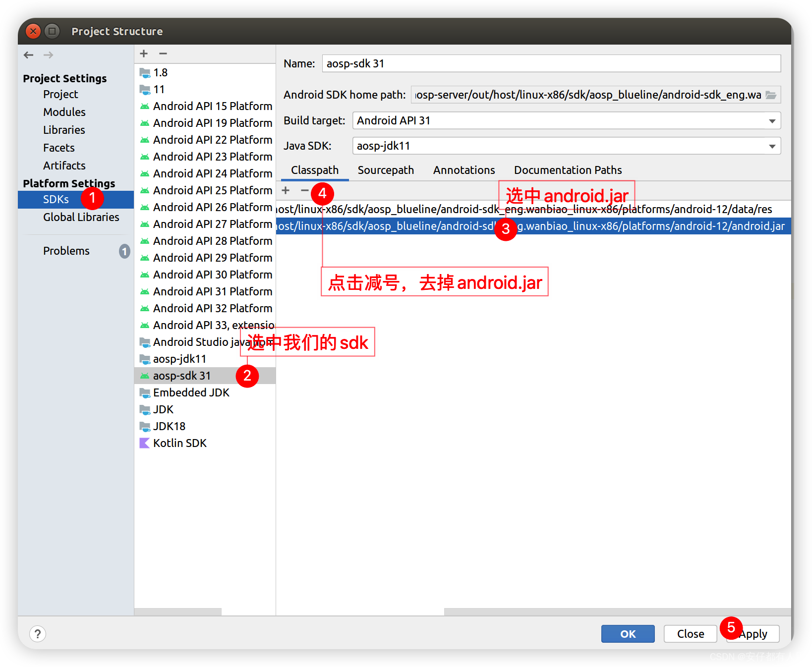Add classpath entry with plus icon

click(x=286, y=190)
